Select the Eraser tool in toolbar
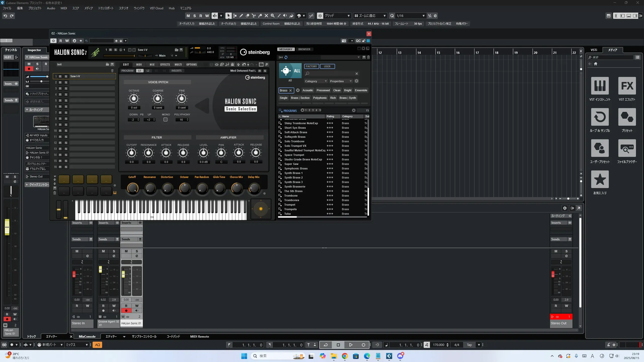The width and height of the screenshot is (644, 362). click(247, 16)
